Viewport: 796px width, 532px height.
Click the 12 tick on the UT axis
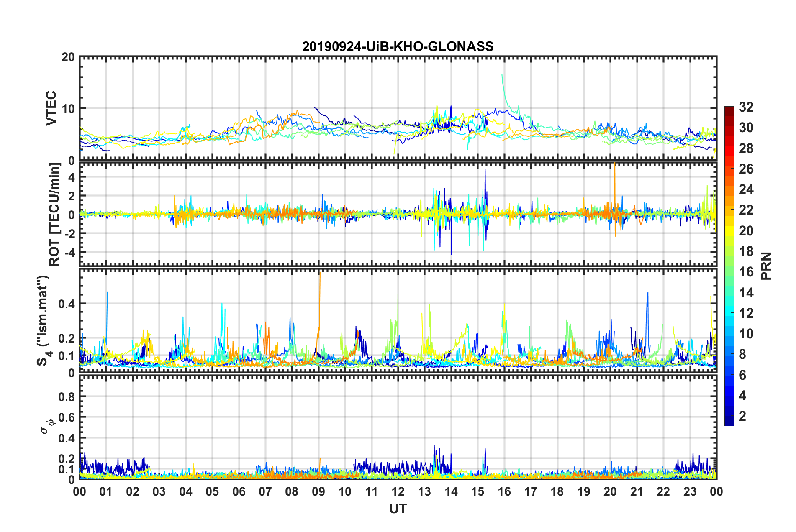398,491
